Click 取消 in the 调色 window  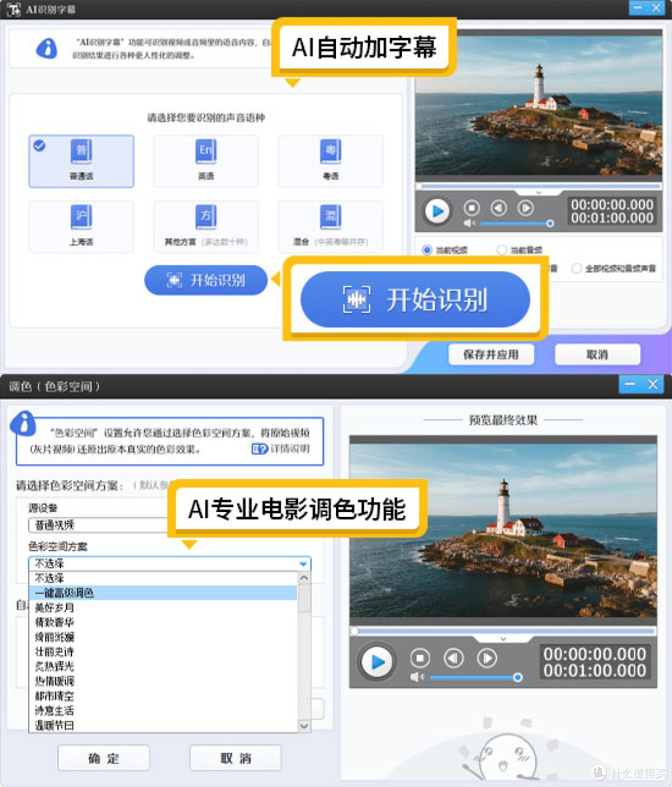[x=235, y=758]
